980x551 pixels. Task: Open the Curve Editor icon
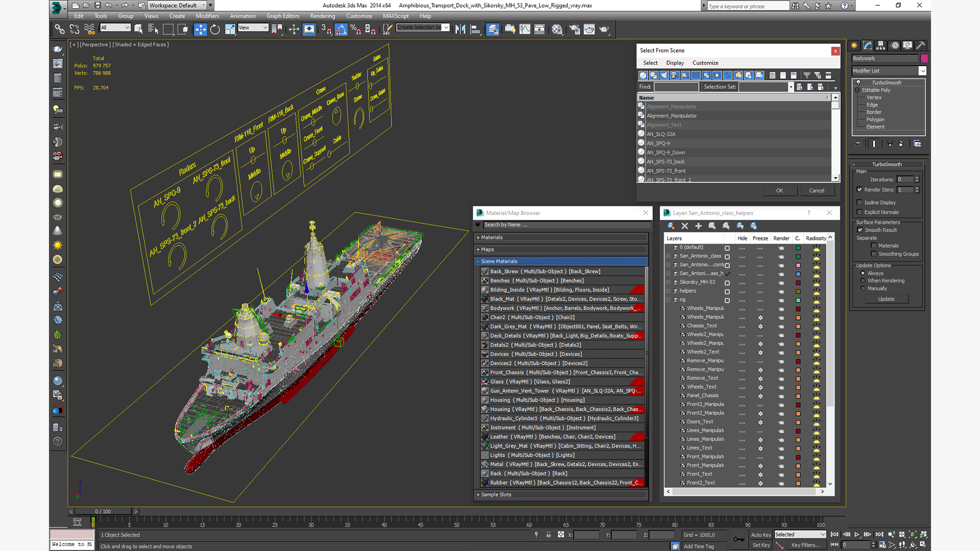525,30
